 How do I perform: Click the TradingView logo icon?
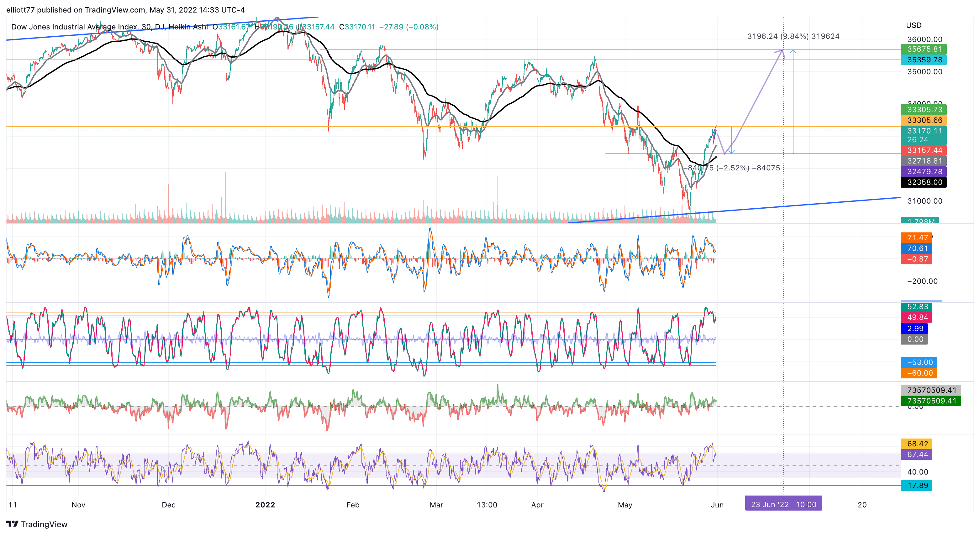click(12, 524)
